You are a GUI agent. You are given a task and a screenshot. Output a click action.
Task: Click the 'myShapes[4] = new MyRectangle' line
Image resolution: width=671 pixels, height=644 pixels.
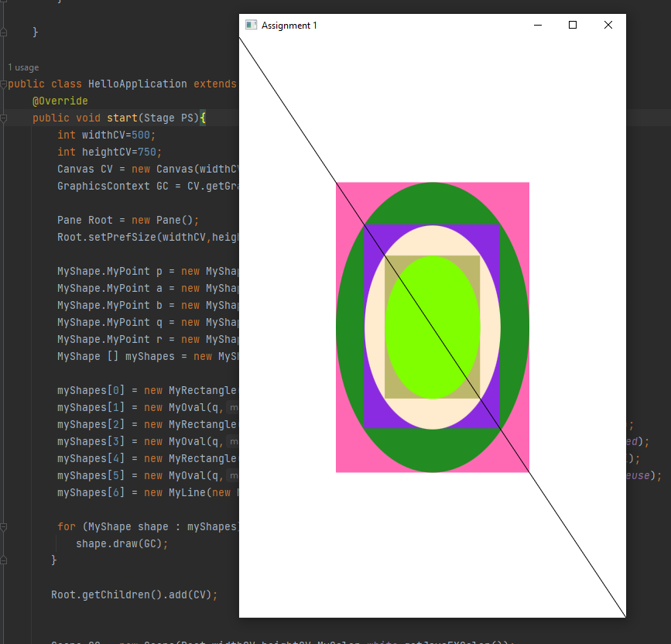pos(148,459)
